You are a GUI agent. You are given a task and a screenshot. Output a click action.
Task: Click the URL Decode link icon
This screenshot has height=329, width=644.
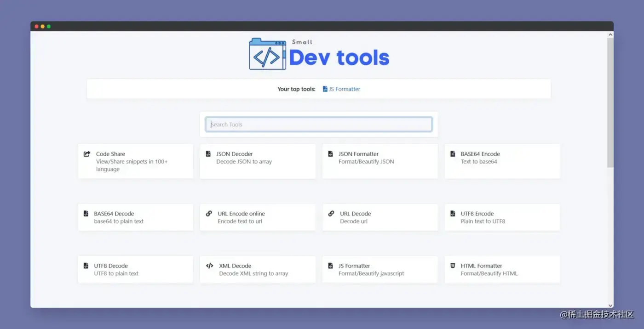(331, 214)
